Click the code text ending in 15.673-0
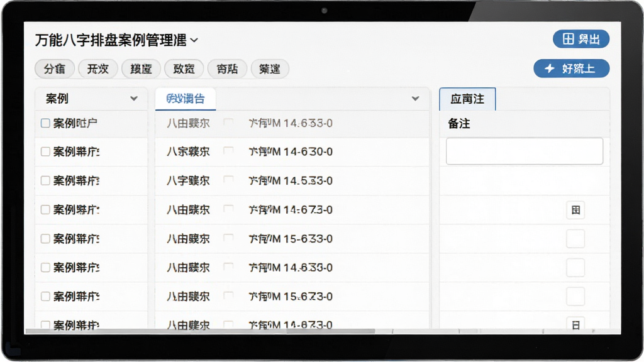 291,297
